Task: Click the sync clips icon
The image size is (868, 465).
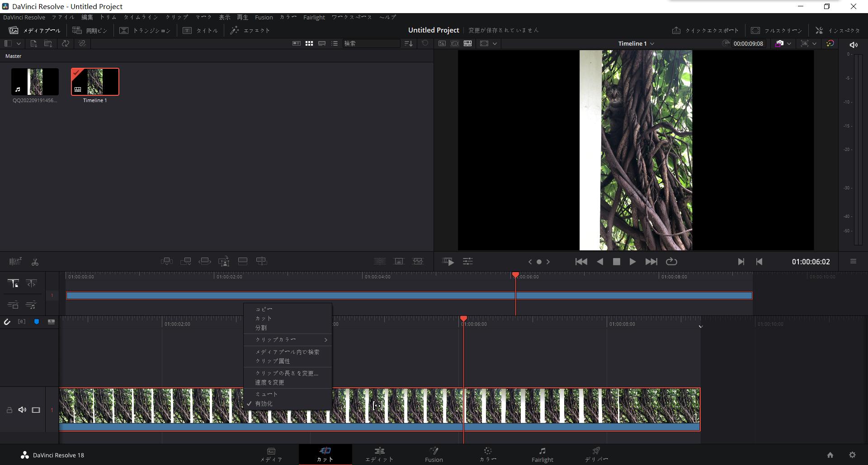Action: [66, 43]
